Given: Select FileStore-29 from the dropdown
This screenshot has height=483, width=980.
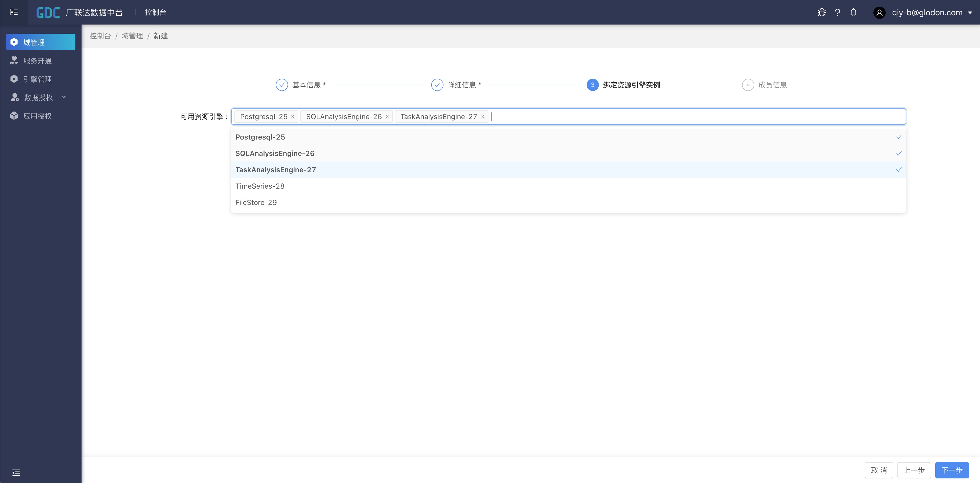Looking at the screenshot, I should (x=256, y=202).
